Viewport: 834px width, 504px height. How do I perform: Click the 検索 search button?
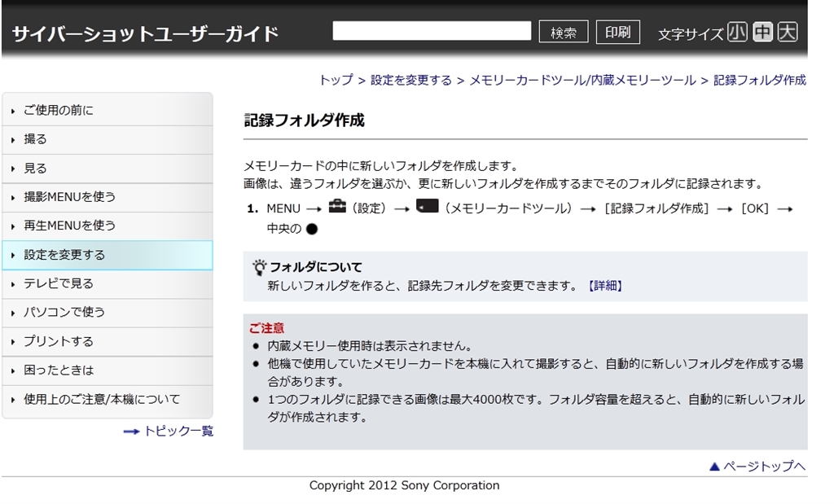(x=564, y=33)
